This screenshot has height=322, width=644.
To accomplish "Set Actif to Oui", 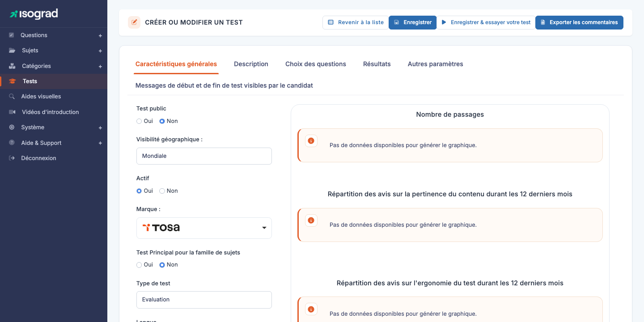I will (139, 191).
